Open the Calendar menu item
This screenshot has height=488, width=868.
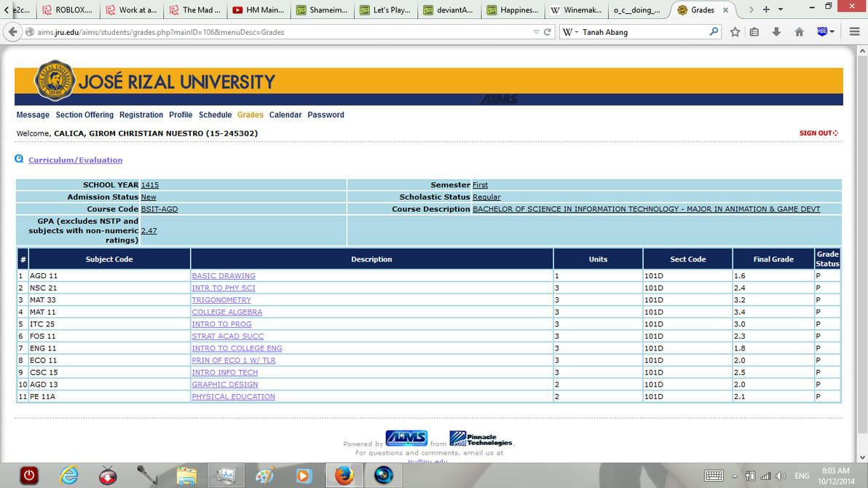285,114
